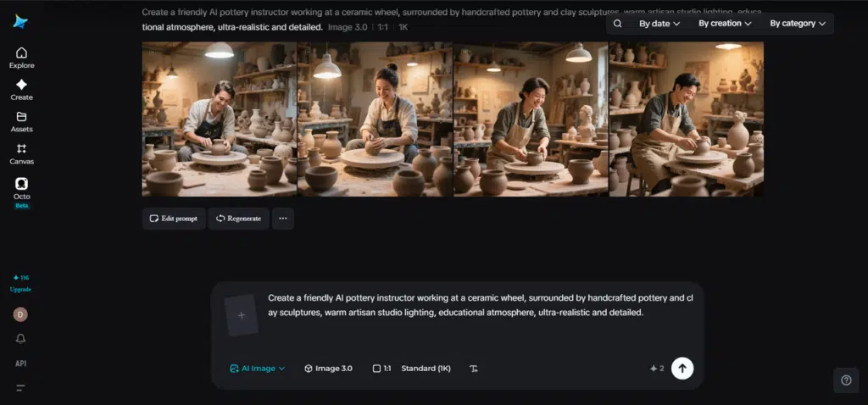This screenshot has height=405, width=868.
Task: Change the Standard (1K) quality setting
Action: 426,369
